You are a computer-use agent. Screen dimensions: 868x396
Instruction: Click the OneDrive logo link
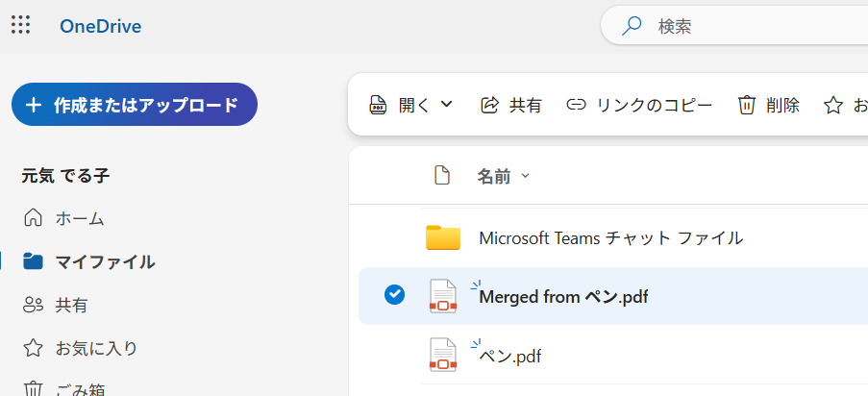click(x=100, y=26)
